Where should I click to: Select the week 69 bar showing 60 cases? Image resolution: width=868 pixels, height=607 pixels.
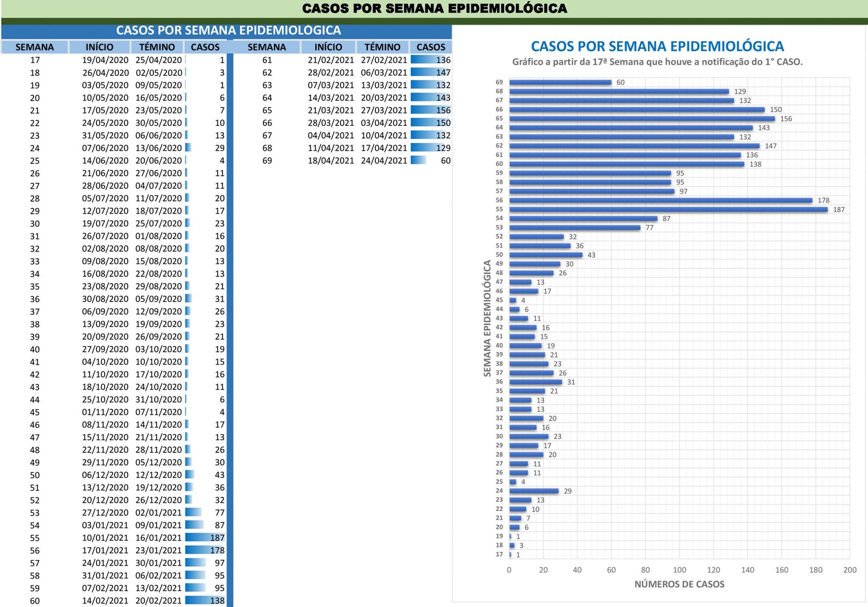[560, 82]
